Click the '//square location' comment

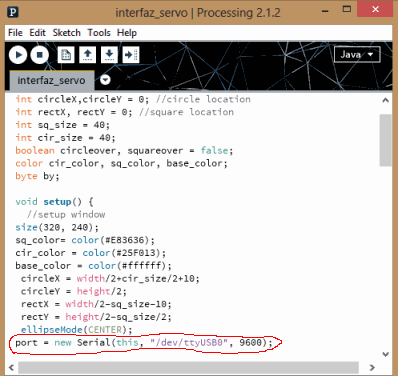tap(186, 112)
